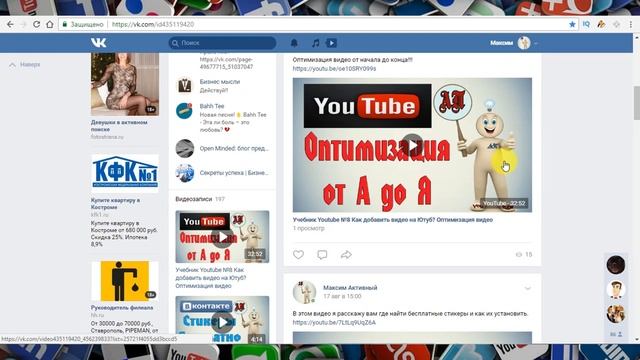
Task: Open profile menu dropdown next to Максим
Action: (536, 43)
